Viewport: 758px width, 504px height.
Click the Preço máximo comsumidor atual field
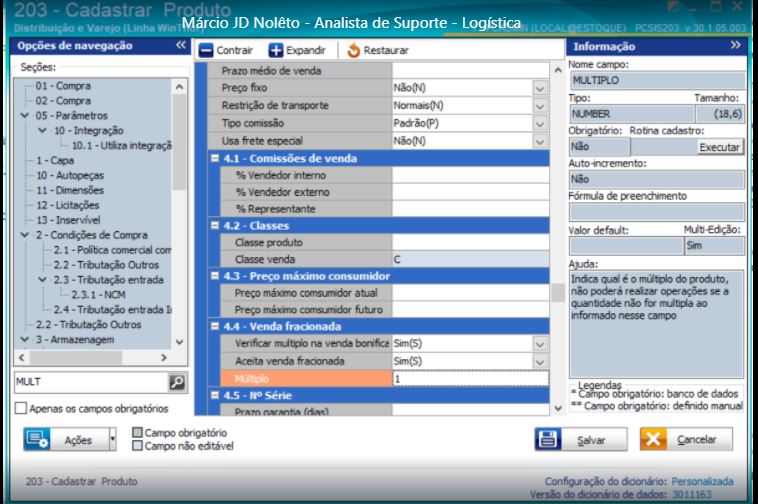pos(471,293)
